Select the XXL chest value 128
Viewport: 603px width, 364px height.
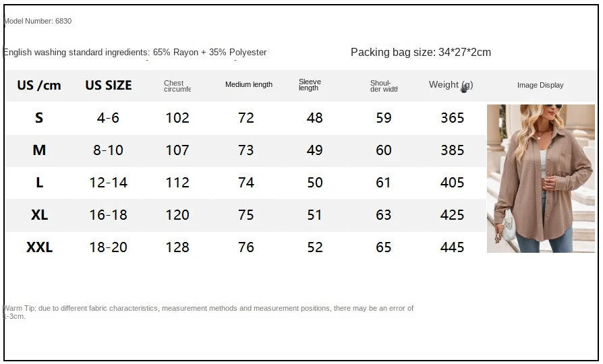pos(177,247)
